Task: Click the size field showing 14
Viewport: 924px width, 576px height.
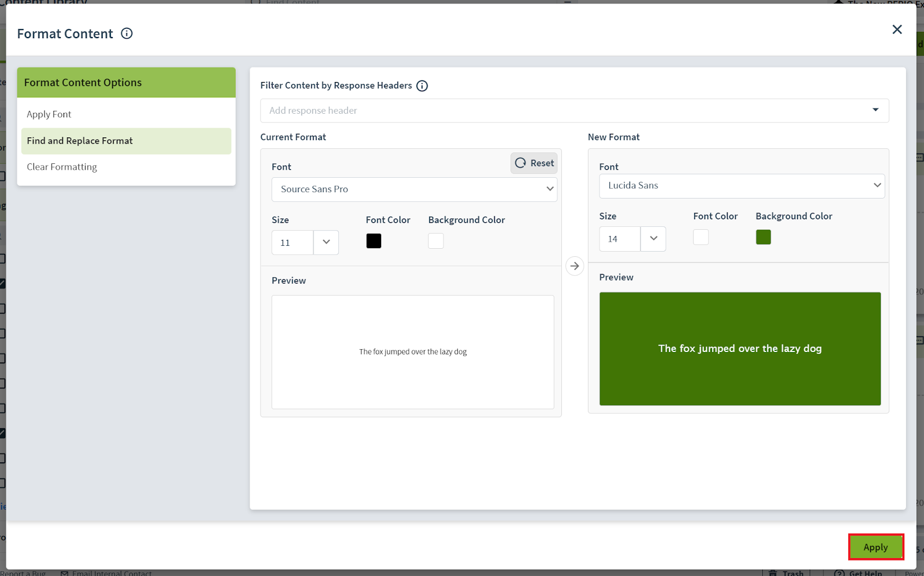Action: pos(620,239)
